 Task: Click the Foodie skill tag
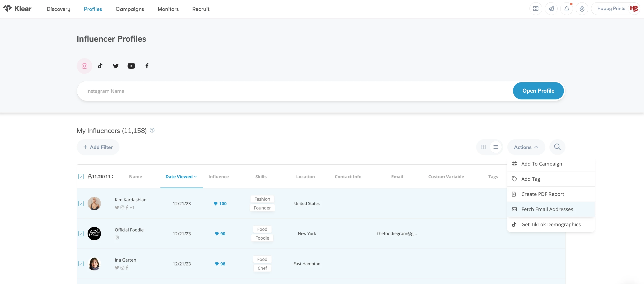coord(262,238)
